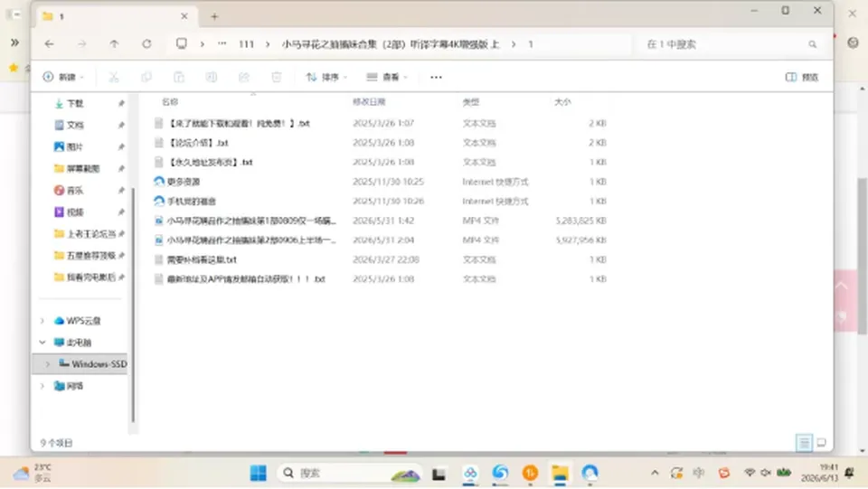This screenshot has height=489, width=868.
Task: Toggle the 预览 preview pane
Action: [802, 77]
